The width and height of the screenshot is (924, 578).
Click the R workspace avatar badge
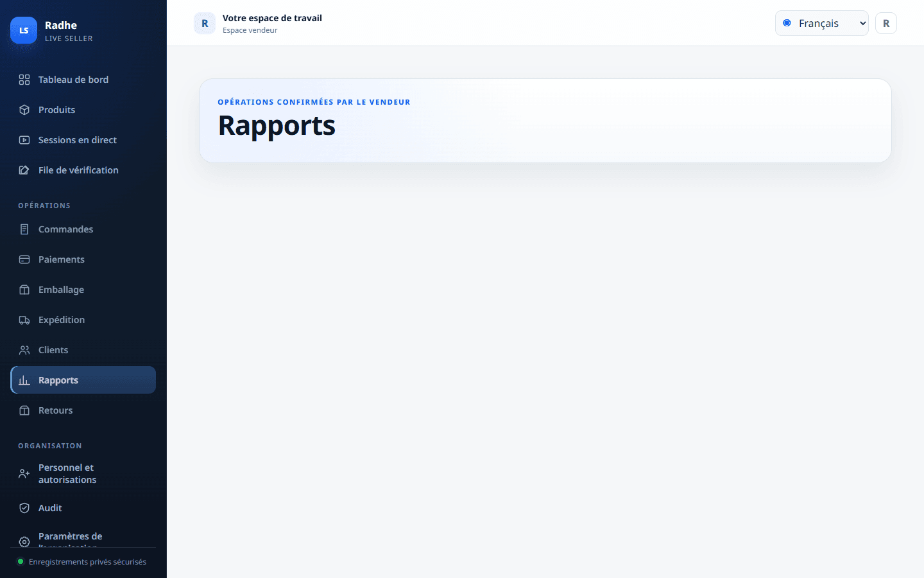(x=205, y=23)
